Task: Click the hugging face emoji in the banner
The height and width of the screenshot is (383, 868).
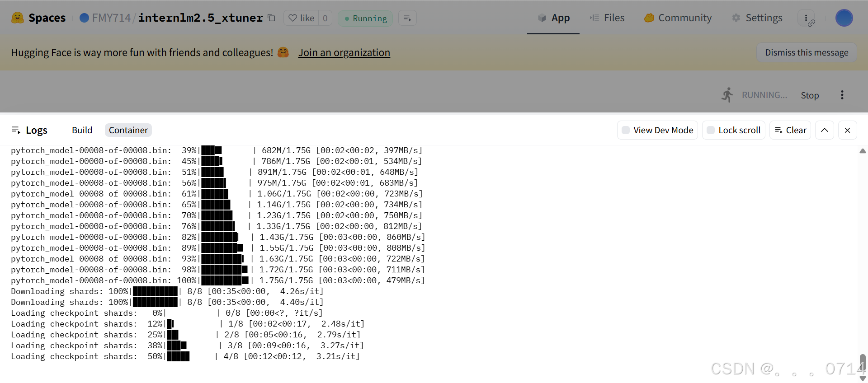Action: (283, 52)
